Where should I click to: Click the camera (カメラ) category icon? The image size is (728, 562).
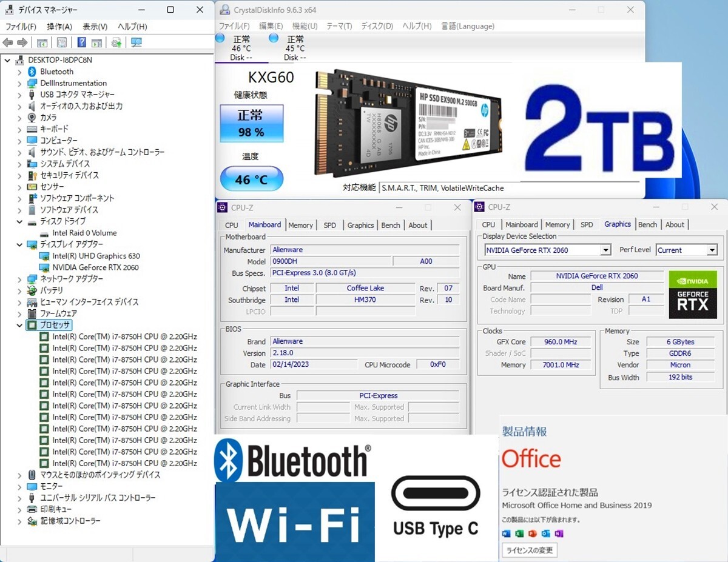(x=33, y=118)
